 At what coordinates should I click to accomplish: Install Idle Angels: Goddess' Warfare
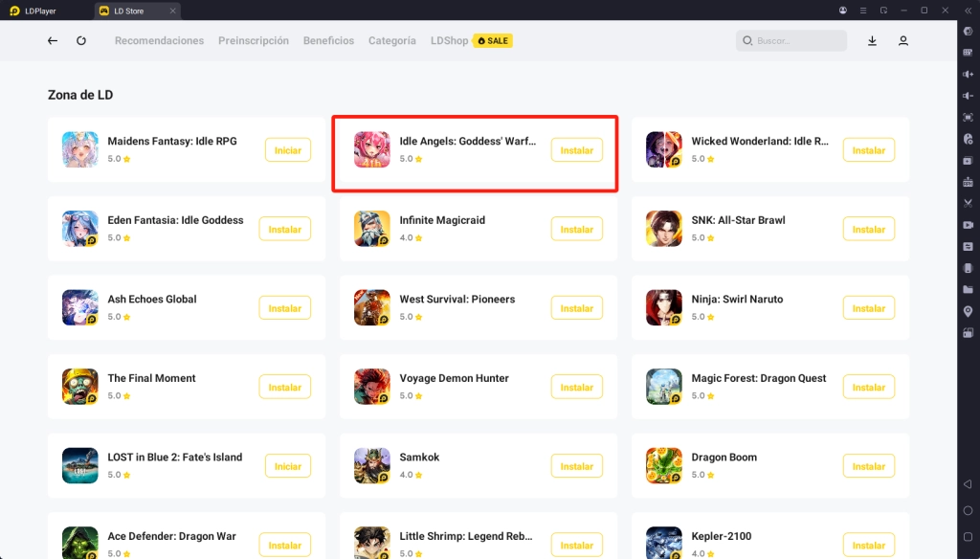point(577,150)
